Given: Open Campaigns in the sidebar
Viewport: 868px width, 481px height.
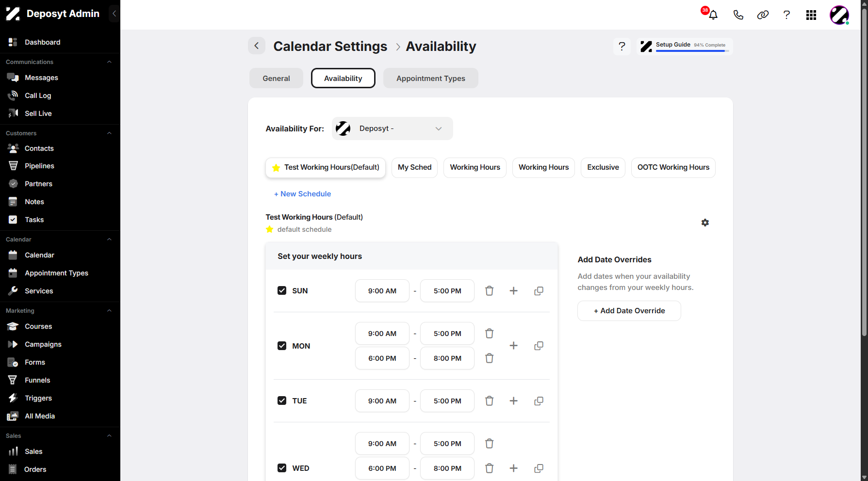Looking at the screenshot, I should click(x=43, y=344).
